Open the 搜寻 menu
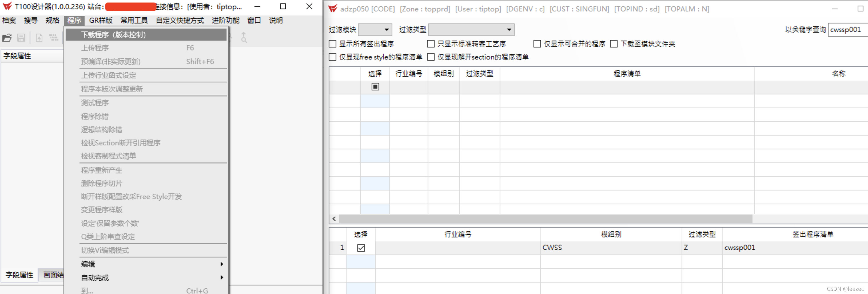Screen dimensions: 868x294 pyautogui.click(x=31, y=20)
